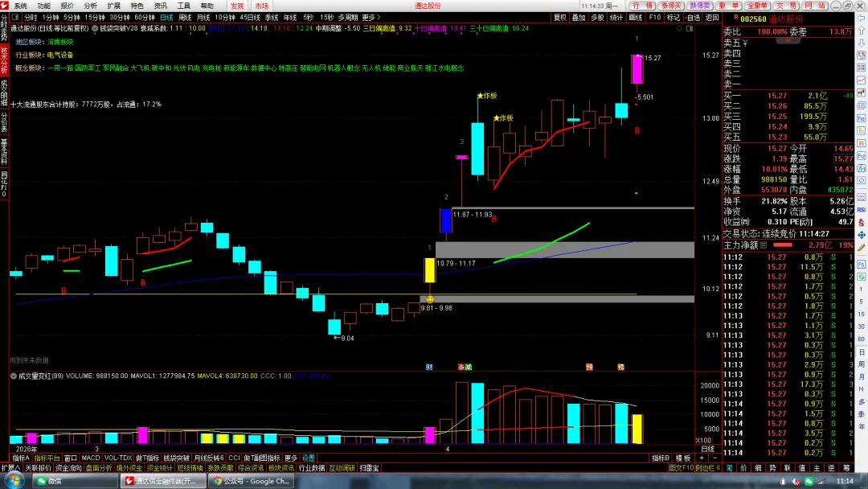The height and width of the screenshot is (489, 868).
Task: Select the 周线 chart period
Action: point(185,18)
